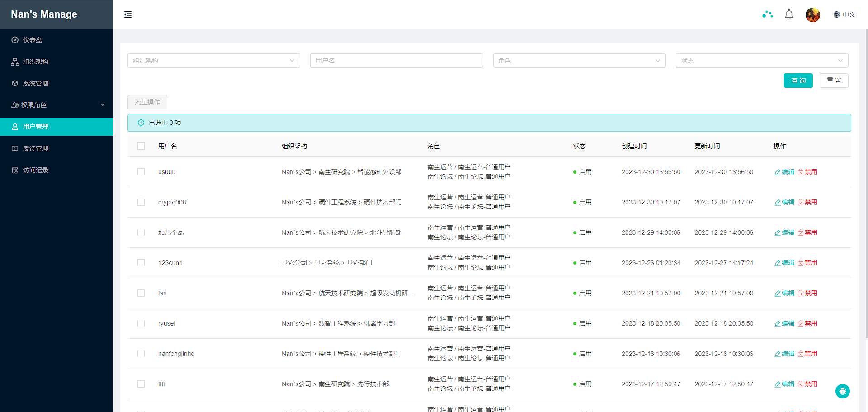
Task: Click the 用户名 input field
Action: click(396, 60)
